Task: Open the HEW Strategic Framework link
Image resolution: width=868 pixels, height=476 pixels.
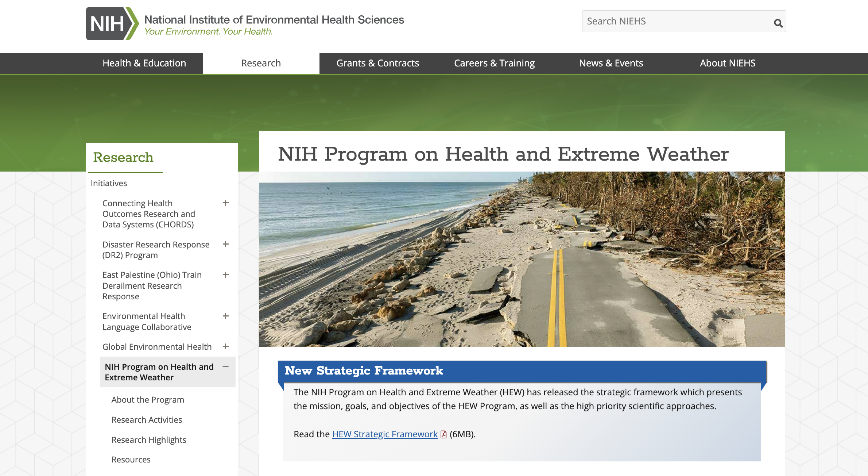Action: [x=385, y=434]
